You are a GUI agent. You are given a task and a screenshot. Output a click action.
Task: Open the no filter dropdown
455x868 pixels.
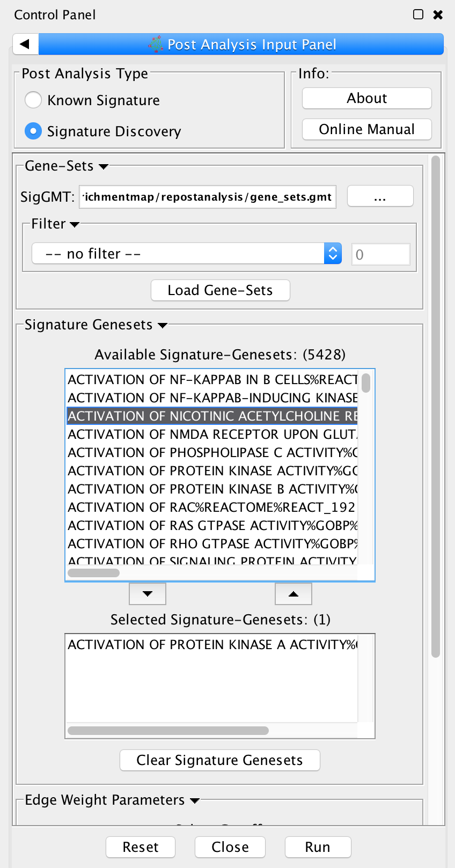187,254
